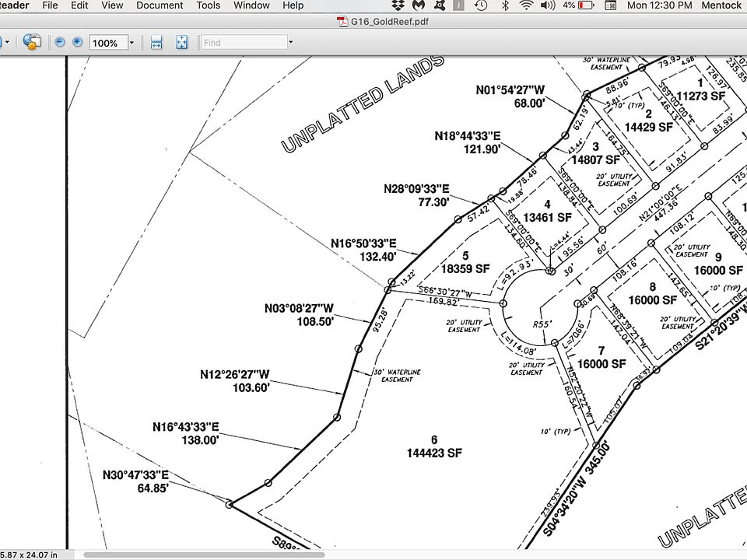Click the S04°34'20"W 345.00' boundary label

point(577,491)
